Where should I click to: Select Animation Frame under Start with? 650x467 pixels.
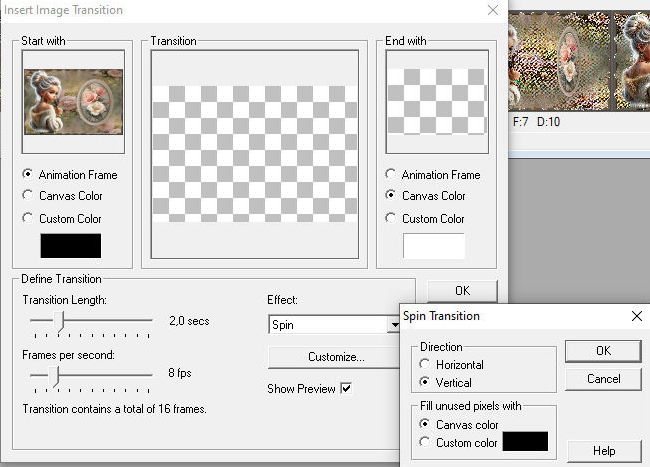27,175
